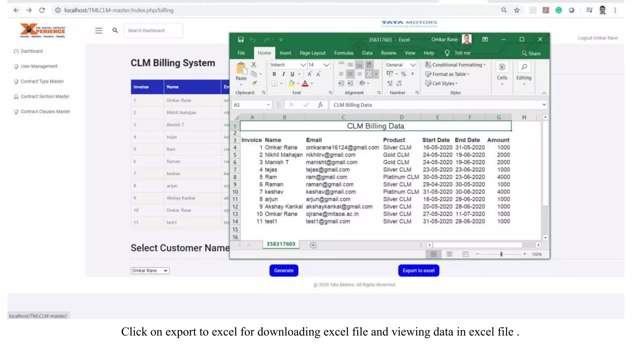Image resolution: width=644 pixels, height=362 pixels.
Task: Toggle bottom vertical alignment in Excel
Action: tap(359, 65)
